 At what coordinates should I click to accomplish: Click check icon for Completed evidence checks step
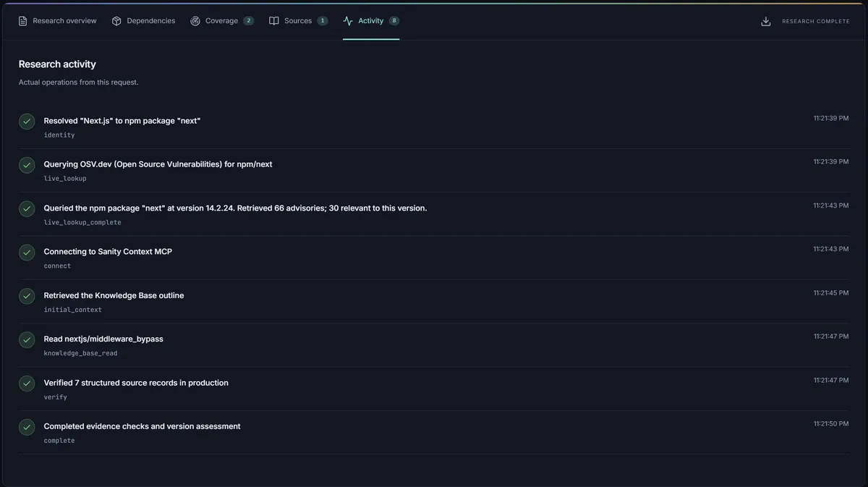coord(27,427)
